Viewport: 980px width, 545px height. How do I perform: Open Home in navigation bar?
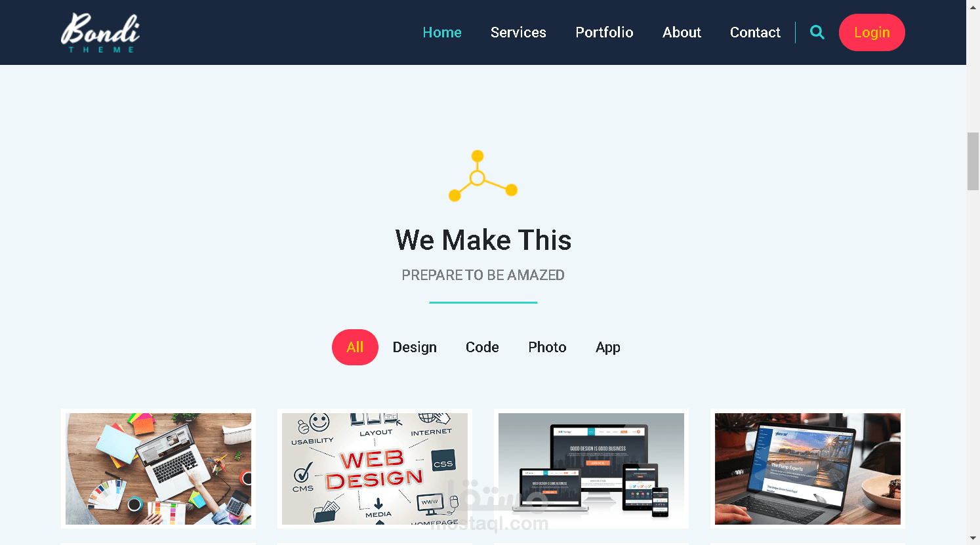point(442,32)
